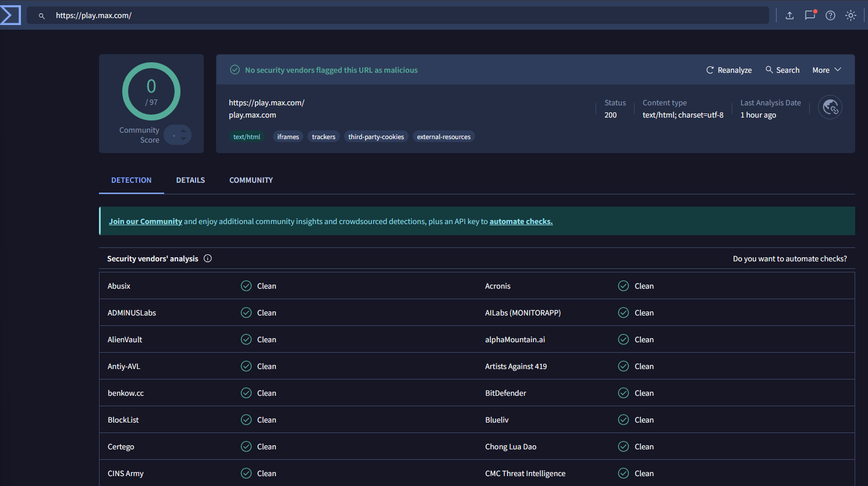
Task: Click the Chong Lua Dao vendor name
Action: (x=511, y=446)
